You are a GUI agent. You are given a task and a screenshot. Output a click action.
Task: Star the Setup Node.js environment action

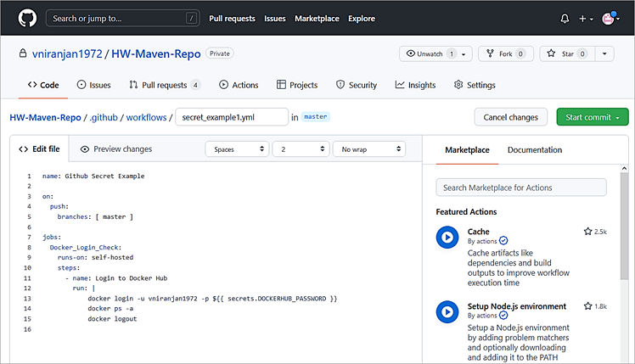587,305
